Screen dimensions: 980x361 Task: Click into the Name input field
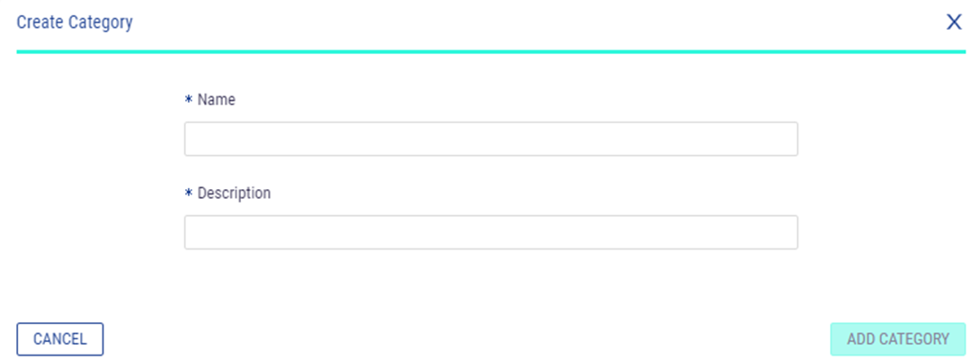tap(490, 140)
